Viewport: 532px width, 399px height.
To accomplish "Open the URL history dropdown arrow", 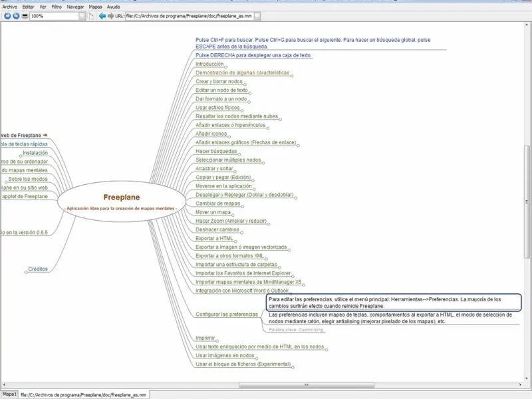I will coord(257,16).
